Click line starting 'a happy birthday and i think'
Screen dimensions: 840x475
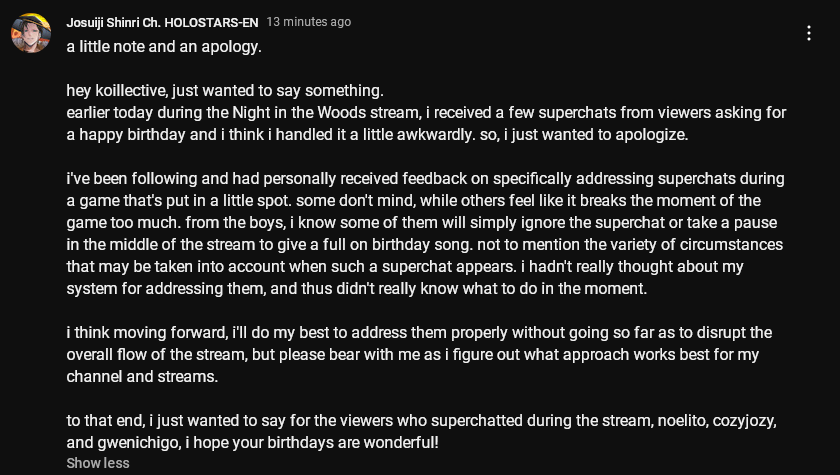coord(377,134)
